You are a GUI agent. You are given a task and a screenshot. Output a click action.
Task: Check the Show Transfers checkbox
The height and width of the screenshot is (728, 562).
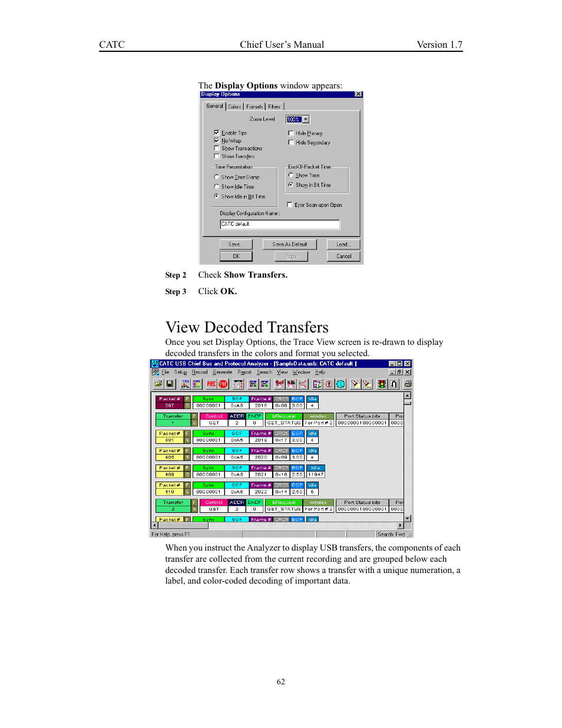tap(216, 156)
